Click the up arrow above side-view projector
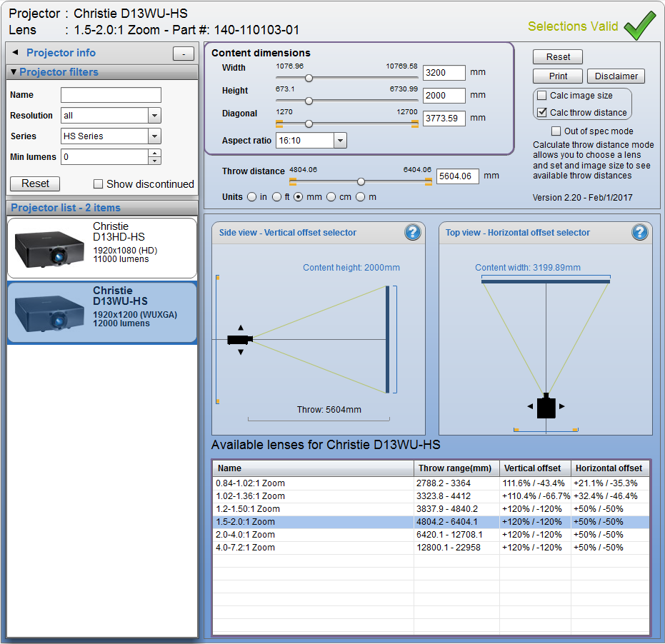Image resolution: width=665 pixels, height=644 pixels. (241, 328)
